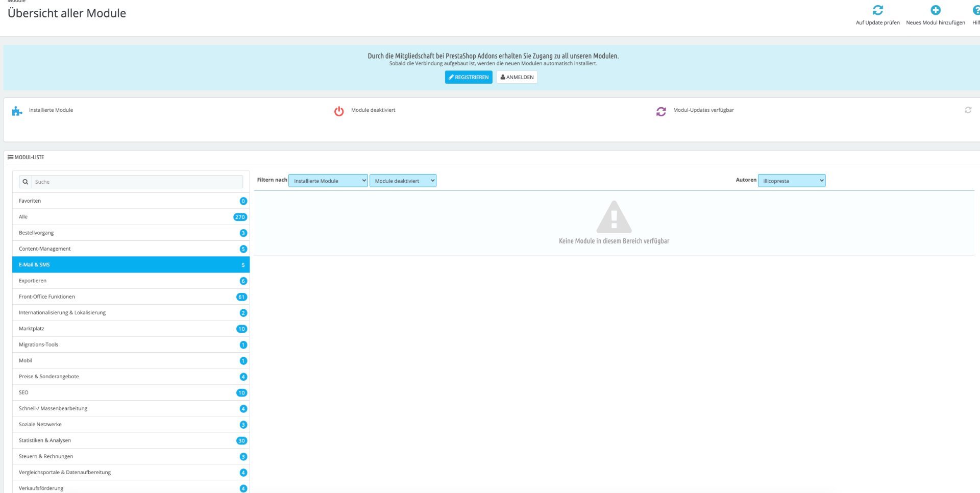This screenshot has width=980, height=493.
Task: Click the 270 badge beside Alle
Action: point(240,217)
